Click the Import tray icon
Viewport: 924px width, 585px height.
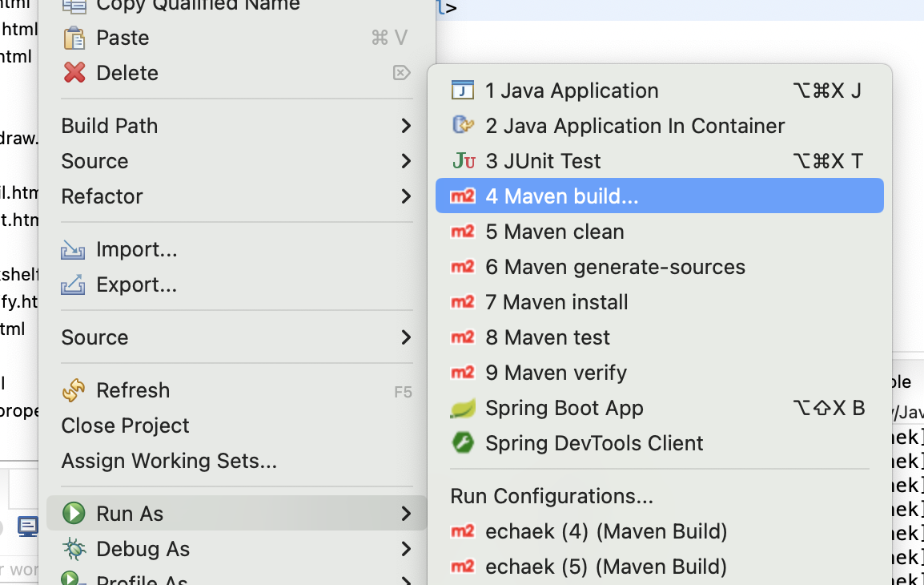[73, 249]
